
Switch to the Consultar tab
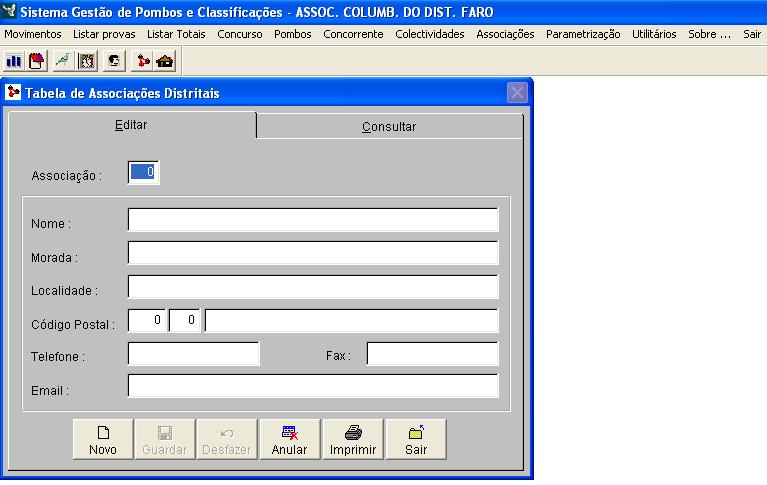tap(389, 127)
